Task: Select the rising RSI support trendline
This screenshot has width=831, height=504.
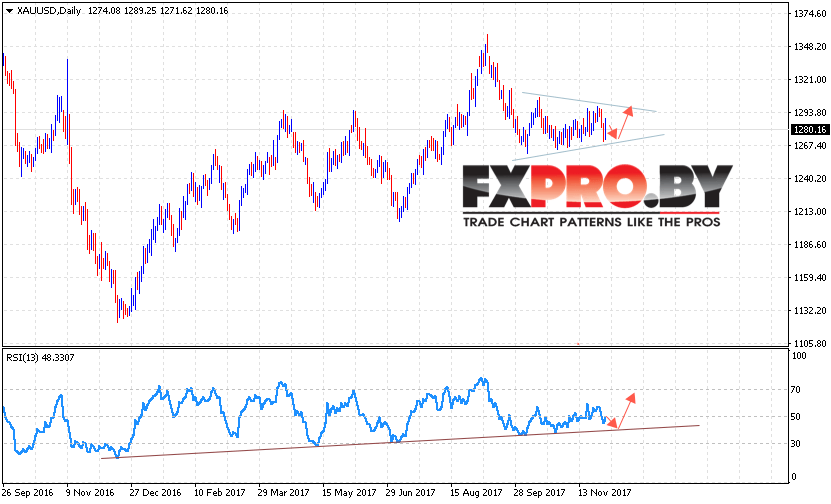Action: coord(400,441)
